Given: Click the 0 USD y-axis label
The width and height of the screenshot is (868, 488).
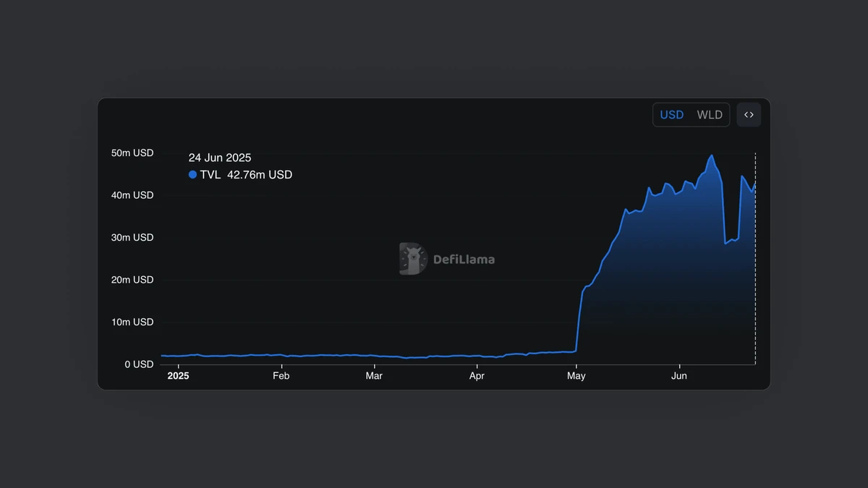Looking at the screenshot, I should coord(138,364).
